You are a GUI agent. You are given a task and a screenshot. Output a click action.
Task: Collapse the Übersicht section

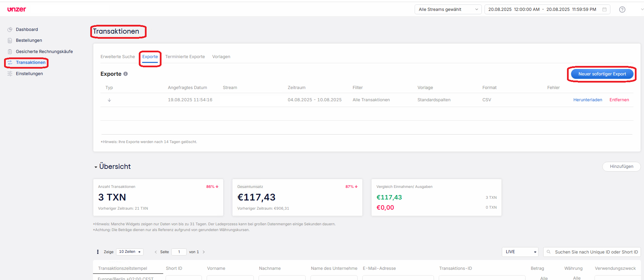pos(96,167)
